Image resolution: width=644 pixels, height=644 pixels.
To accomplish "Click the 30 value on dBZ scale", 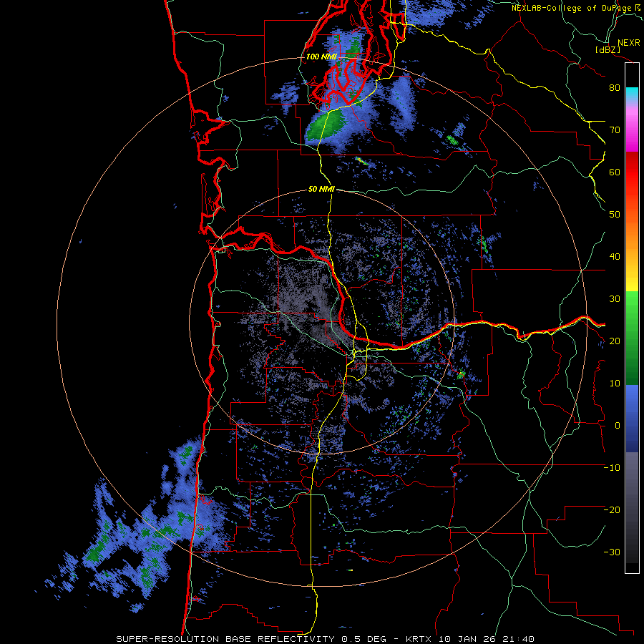I will coord(615,299).
